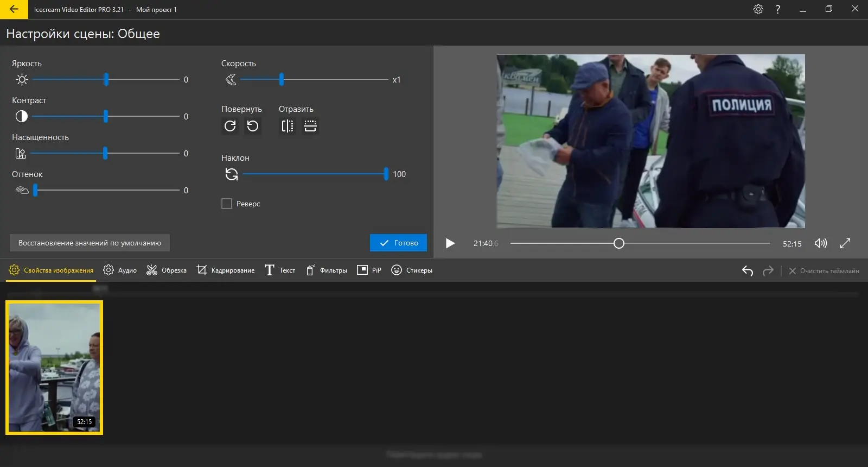868x467 pixels.
Task: Flip the video horizontally
Action: (x=288, y=126)
